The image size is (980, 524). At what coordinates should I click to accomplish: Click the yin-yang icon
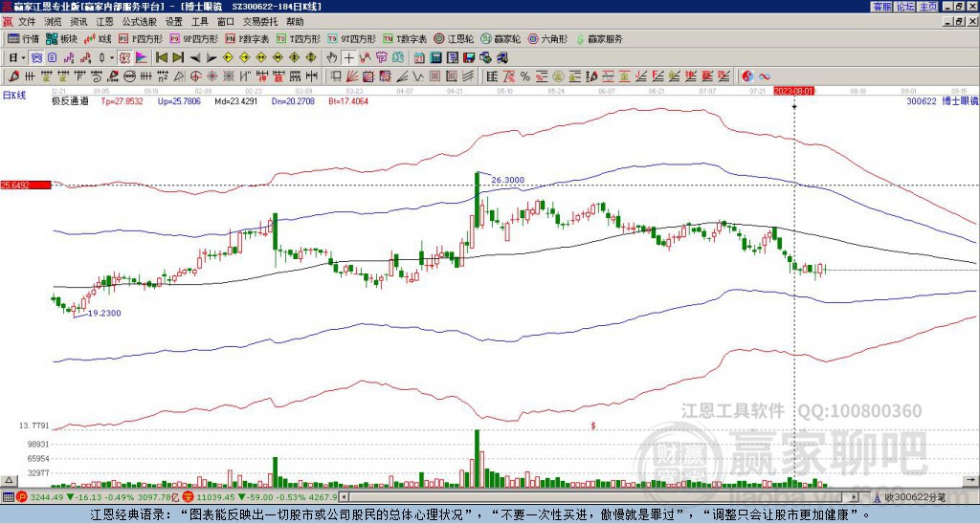(x=747, y=76)
